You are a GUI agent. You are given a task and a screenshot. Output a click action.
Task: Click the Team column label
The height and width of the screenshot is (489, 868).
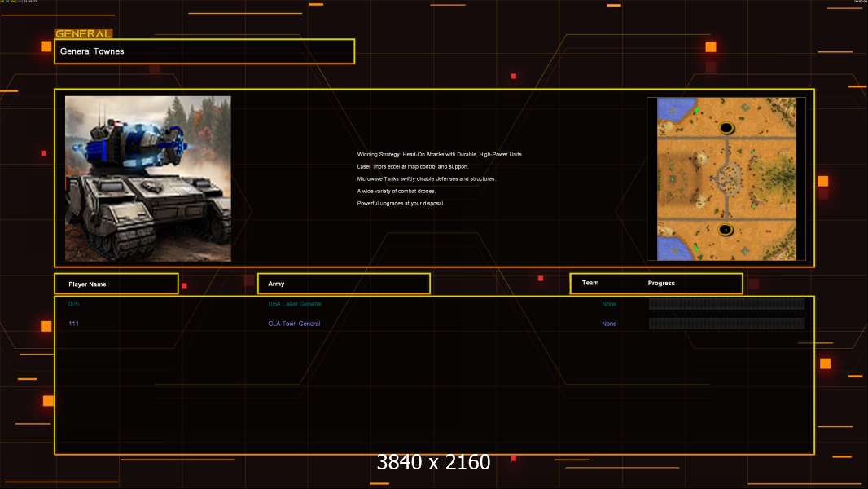point(590,283)
